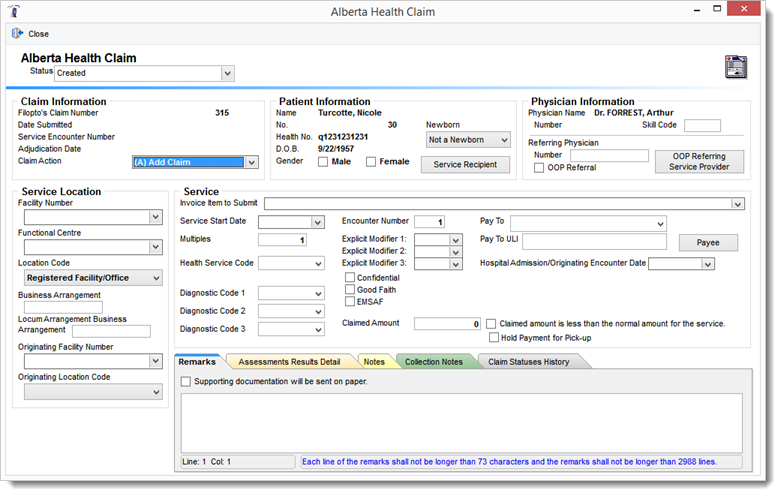Click OOP Referring Service Provider button
Screen dimensions: 781x496
point(699,161)
